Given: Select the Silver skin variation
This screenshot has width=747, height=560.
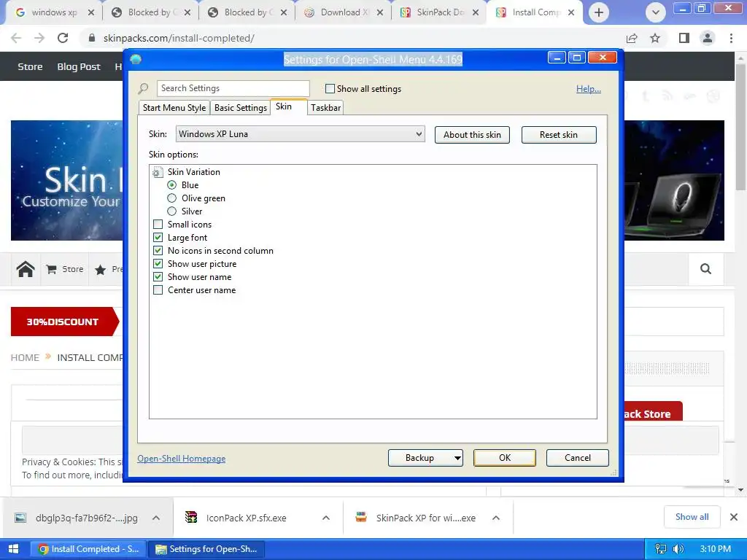Looking at the screenshot, I should click(x=171, y=211).
